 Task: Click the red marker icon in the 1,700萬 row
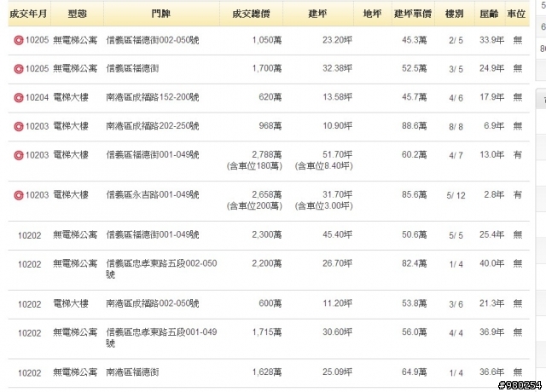pos(19,69)
